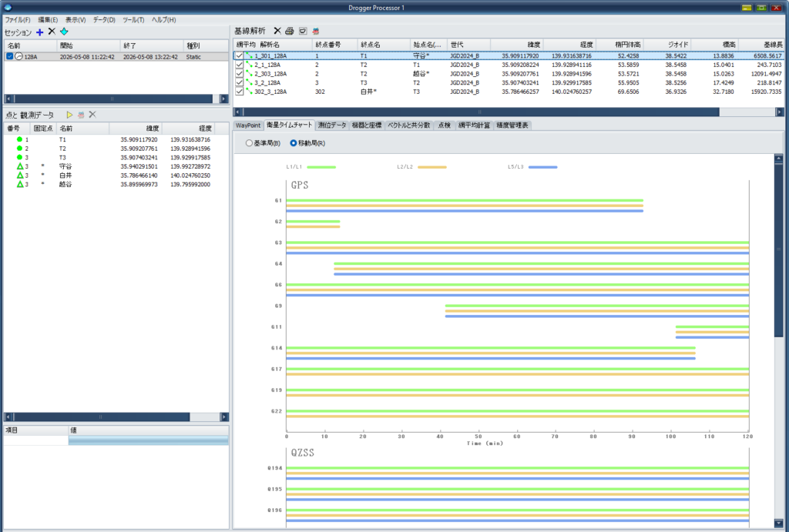The image size is (789, 532).
Task: Select the 守谷 point row in points list
Action: (116, 166)
